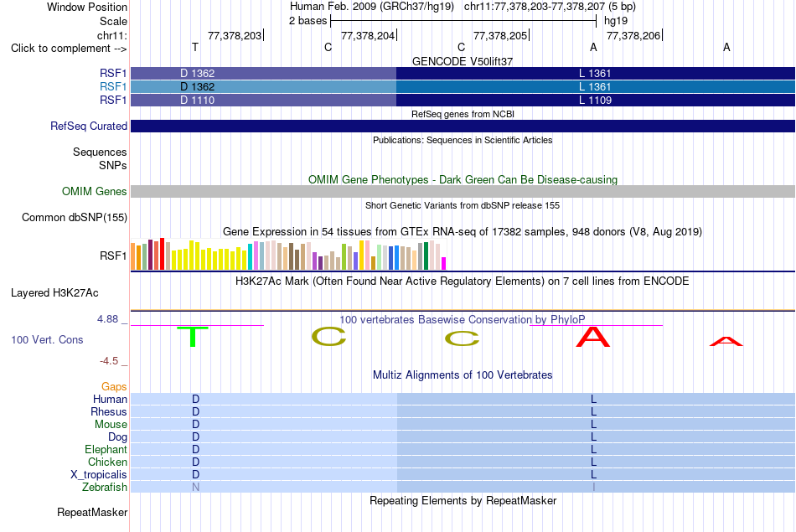
Task: Click the 77,378,205 coordinate on ruler
Action: (500, 35)
